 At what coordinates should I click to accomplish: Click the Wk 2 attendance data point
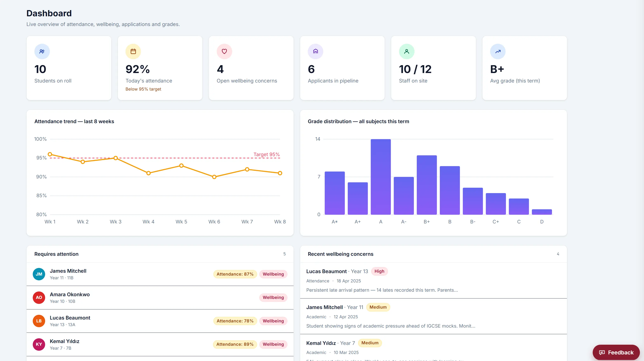pos(83,162)
